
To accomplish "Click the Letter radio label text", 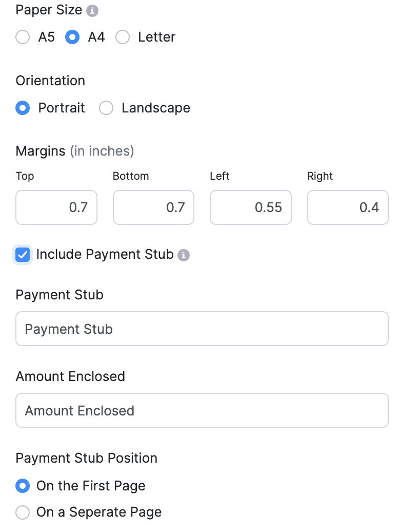I will (x=156, y=37).
